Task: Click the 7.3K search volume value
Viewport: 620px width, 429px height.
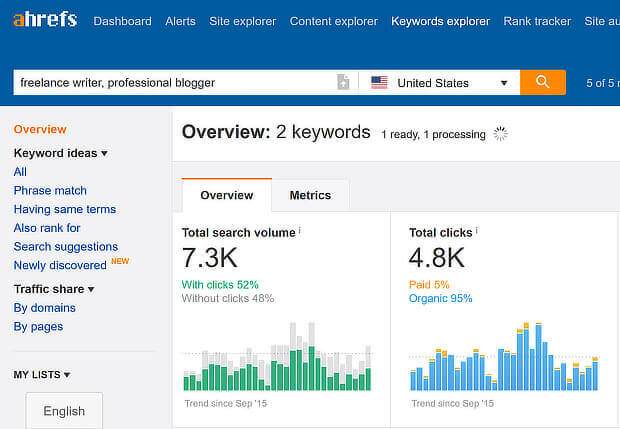Action: coord(210,258)
